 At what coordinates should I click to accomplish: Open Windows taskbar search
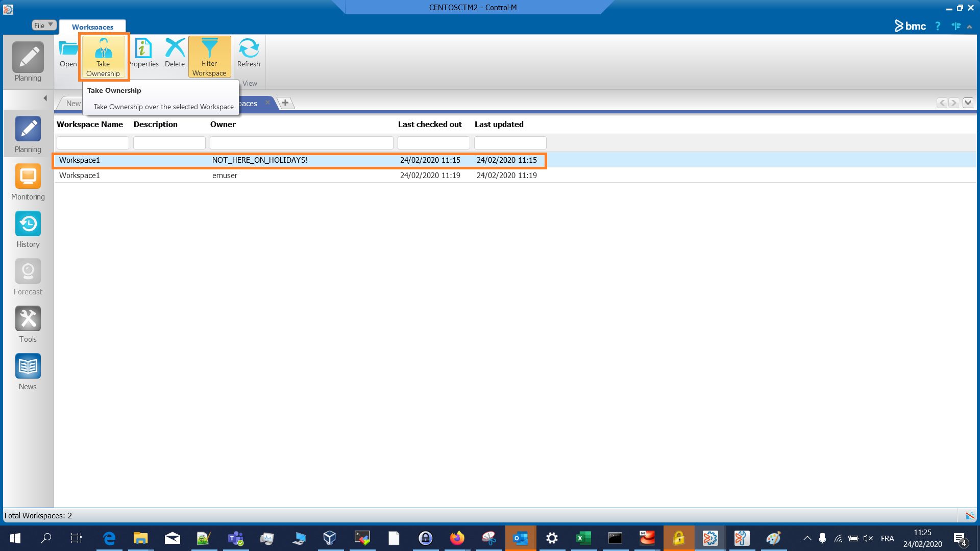(46, 538)
